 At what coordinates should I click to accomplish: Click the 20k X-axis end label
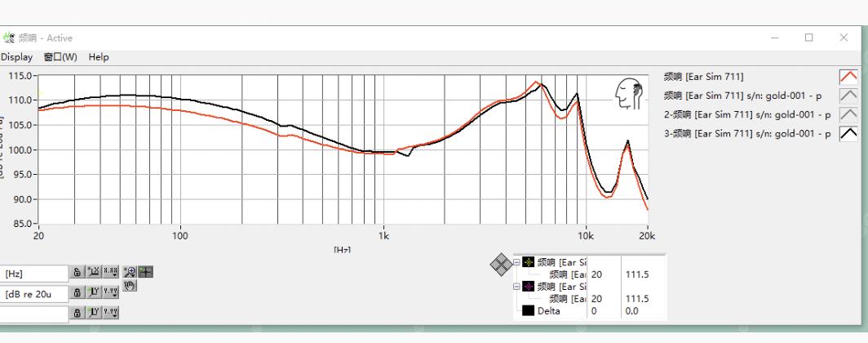(x=647, y=235)
